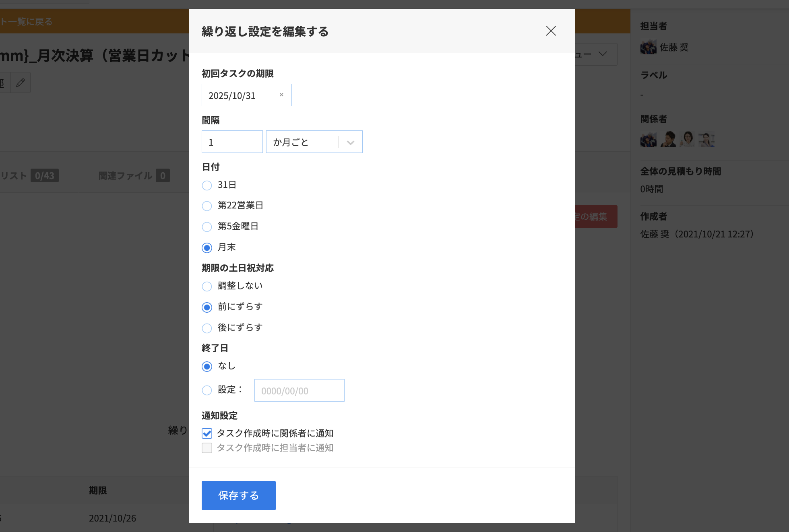Select the 第5金曜日 radio option
Screen dimensions: 789x532
(x=207, y=227)
